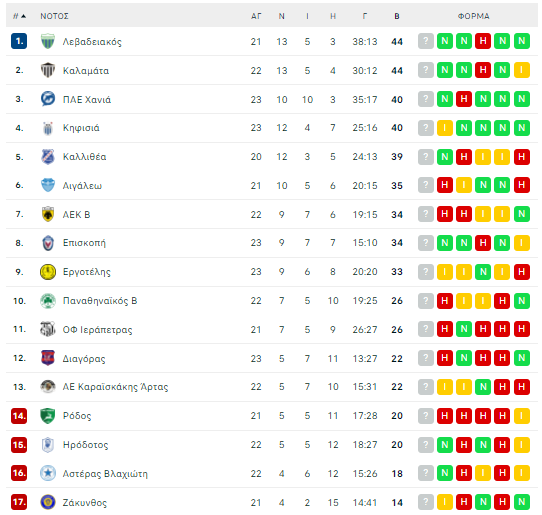Screen dimensions: 542x515
Task: Click the grey ? upcoming match in Κηφισιά row
Action: [426, 128]
